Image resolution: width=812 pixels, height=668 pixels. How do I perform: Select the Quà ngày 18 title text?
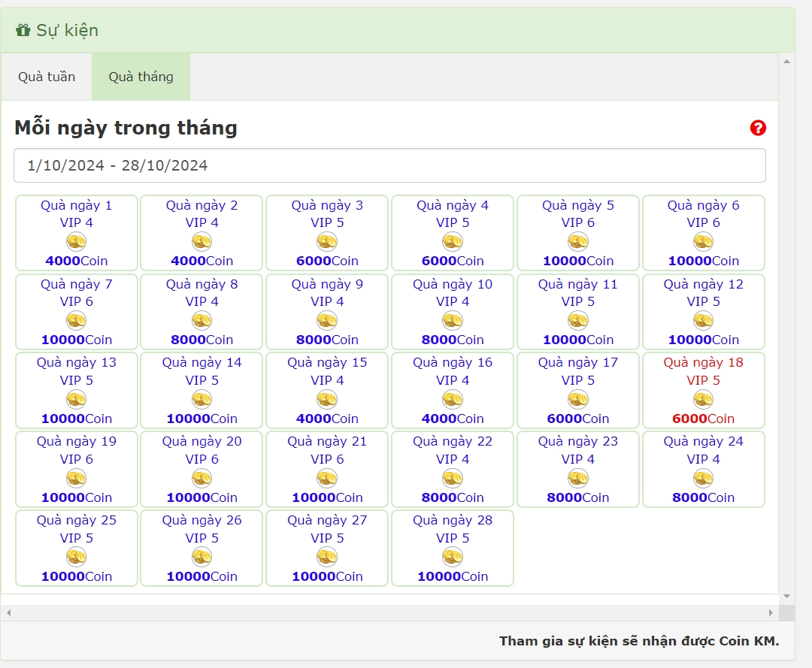(703, 362)
